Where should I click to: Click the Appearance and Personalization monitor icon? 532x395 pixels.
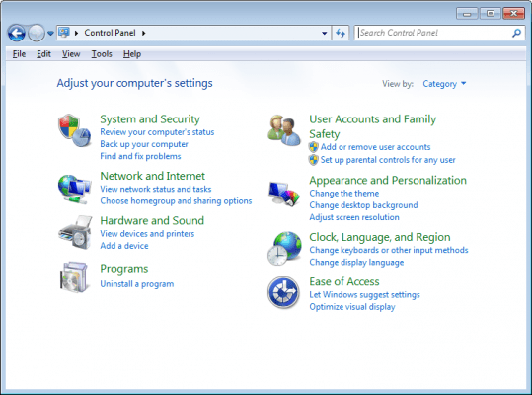tap(284, 194)
